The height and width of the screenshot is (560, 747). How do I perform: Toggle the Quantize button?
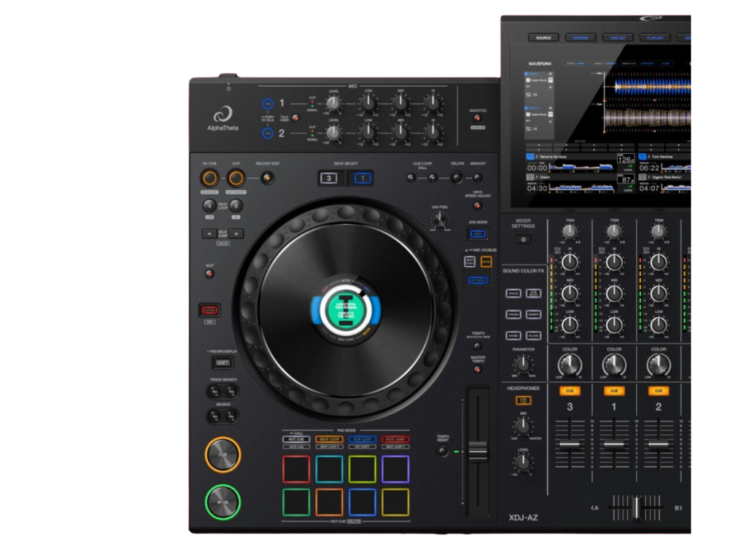point(477,118)
